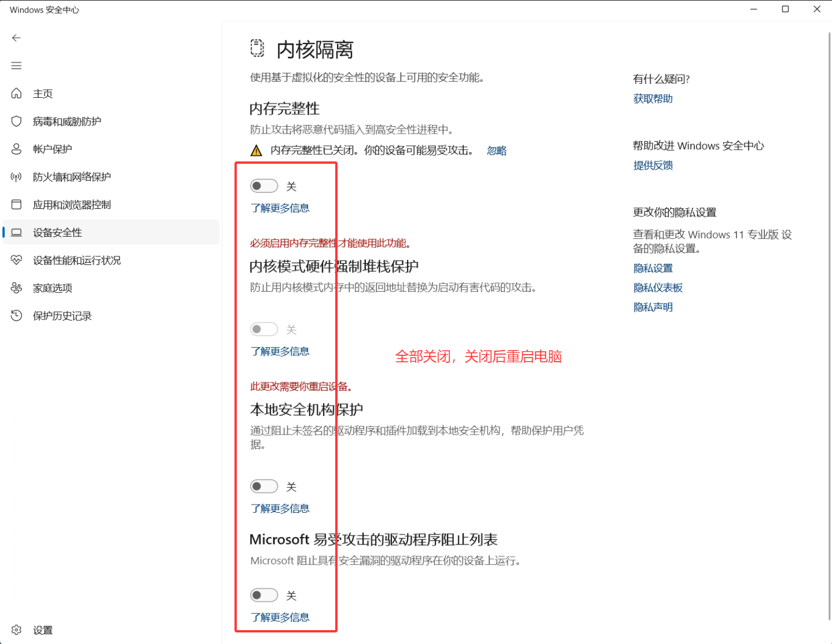Open 病毒和威胁防护 in the sidebar
Viewport: 832px width, 644px height.
pyautogui.click(x=65, y=121)
